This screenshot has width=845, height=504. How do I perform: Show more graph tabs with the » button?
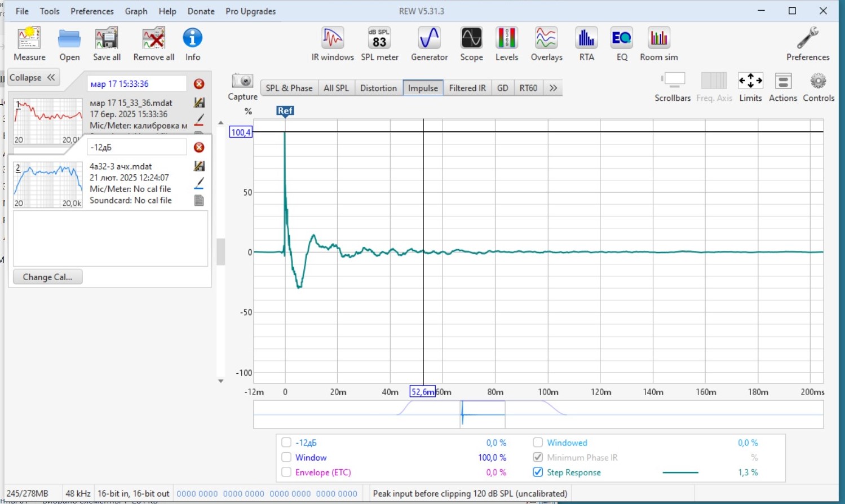tap(553, 88)
